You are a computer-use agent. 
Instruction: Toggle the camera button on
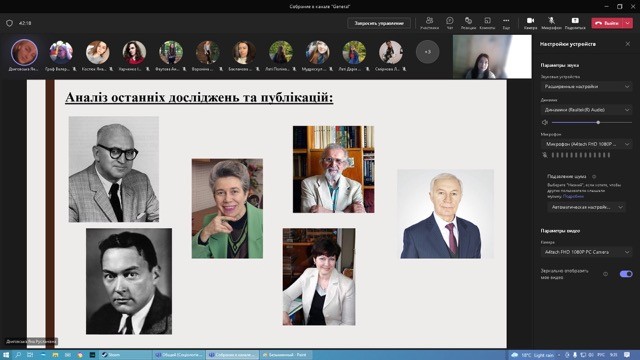pyautogui.click(x=530, y=23)
